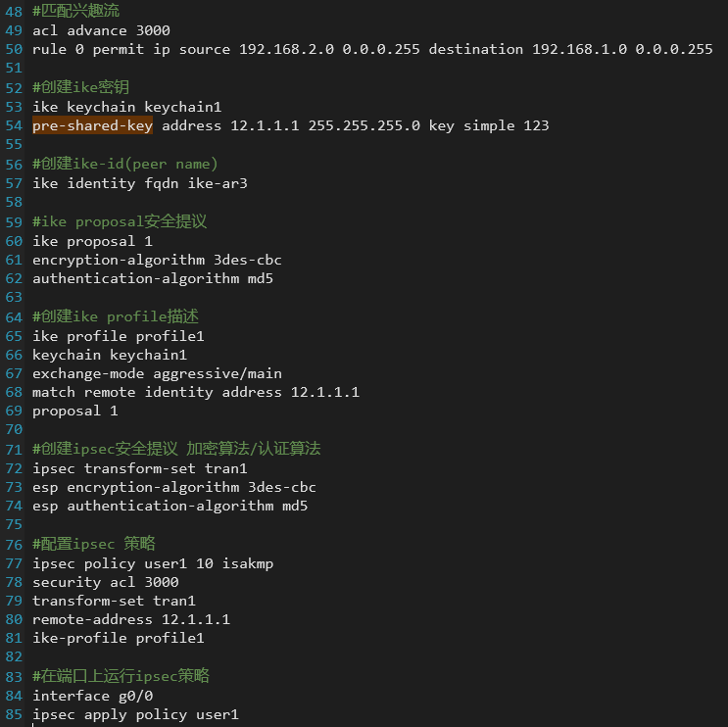Click the highlighted pre-shared-key word

click(x=92, y=125)
